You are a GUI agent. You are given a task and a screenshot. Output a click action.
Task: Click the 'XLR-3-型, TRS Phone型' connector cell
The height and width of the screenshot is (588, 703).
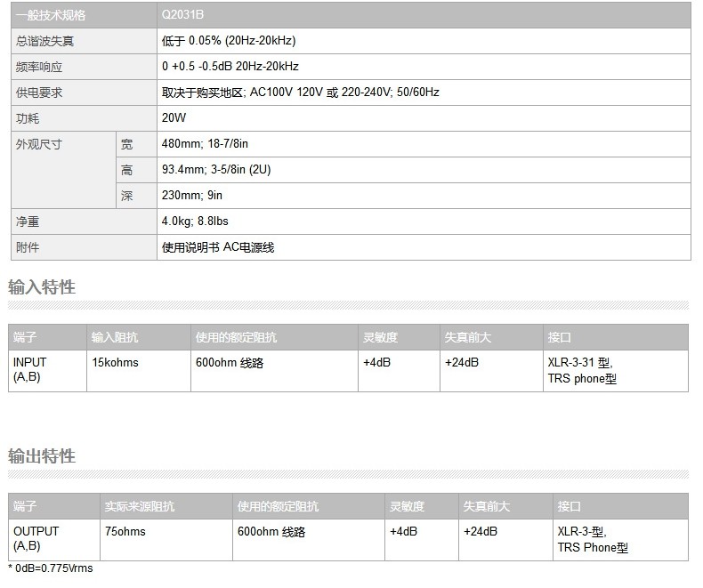(620, 540)
